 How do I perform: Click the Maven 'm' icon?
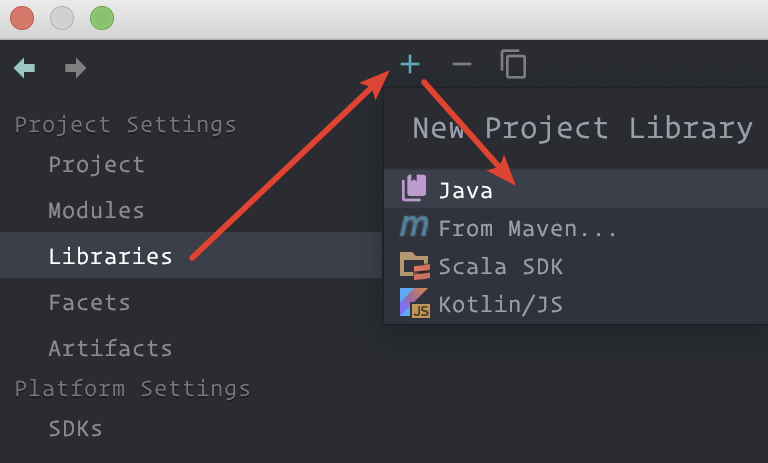coord(414,228)
